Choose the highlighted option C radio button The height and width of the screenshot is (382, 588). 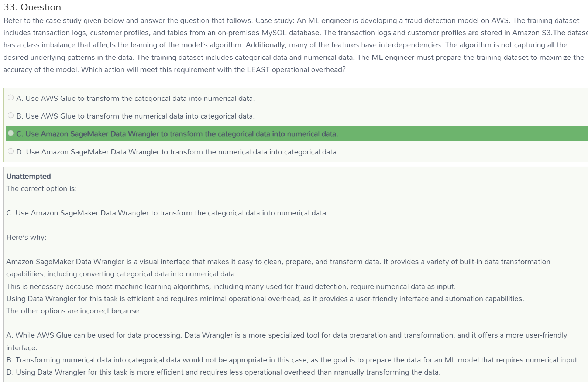11,133
